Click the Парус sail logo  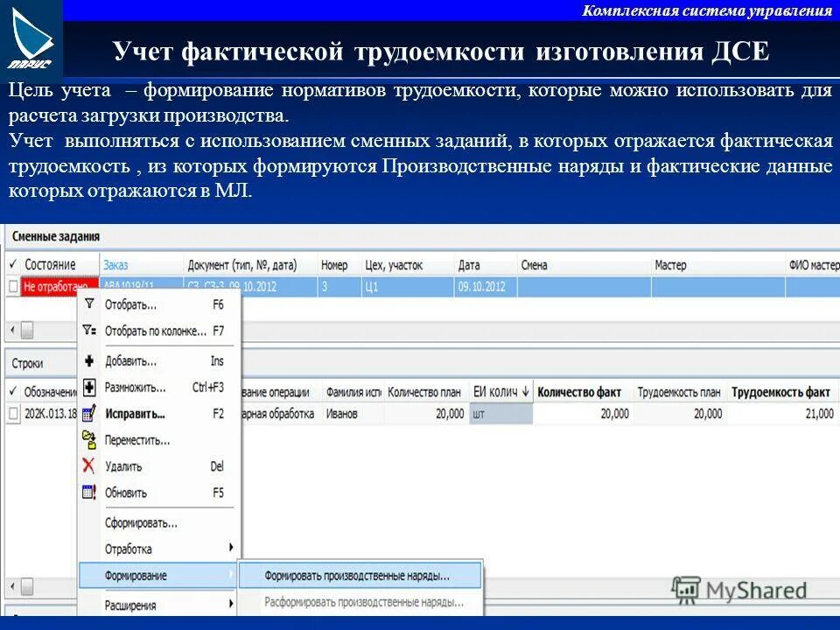pyautogui.click(x=31, y=38)
